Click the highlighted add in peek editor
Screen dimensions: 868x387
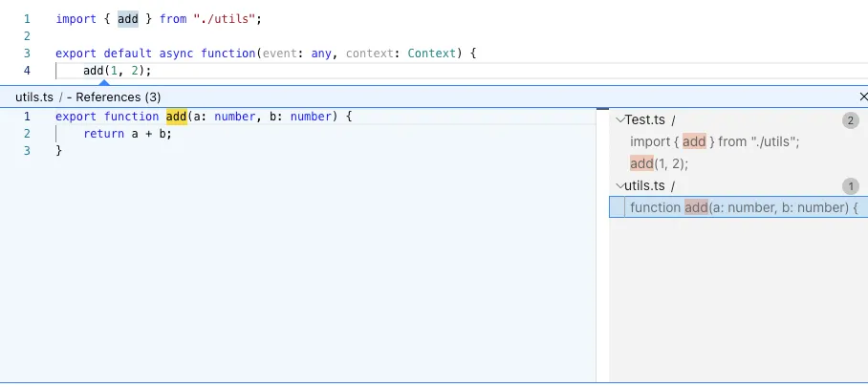pos(177,117)
